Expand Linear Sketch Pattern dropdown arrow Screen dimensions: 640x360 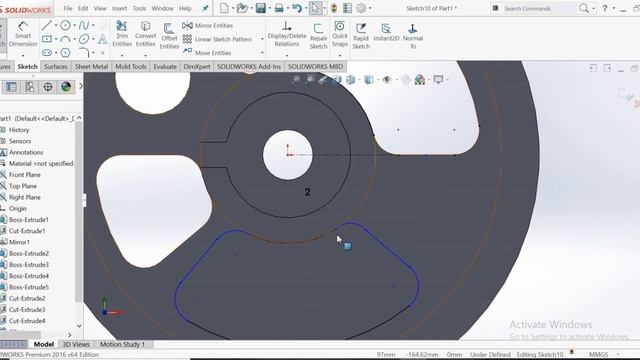pos(262,39)
